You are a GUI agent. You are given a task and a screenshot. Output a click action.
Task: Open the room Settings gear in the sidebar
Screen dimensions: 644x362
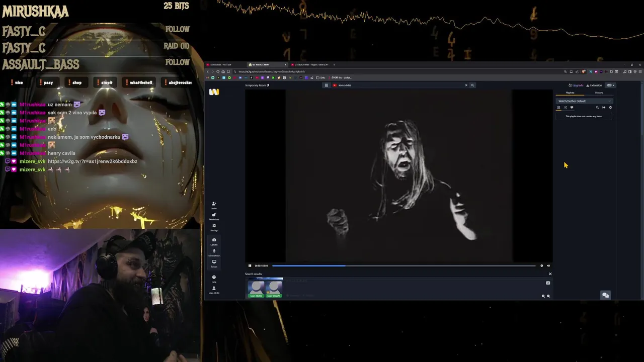pos(214,227)
